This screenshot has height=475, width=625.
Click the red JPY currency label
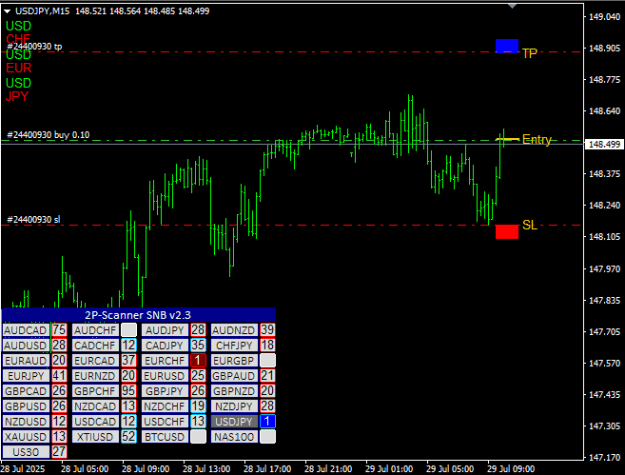click(x=17, y=96)
